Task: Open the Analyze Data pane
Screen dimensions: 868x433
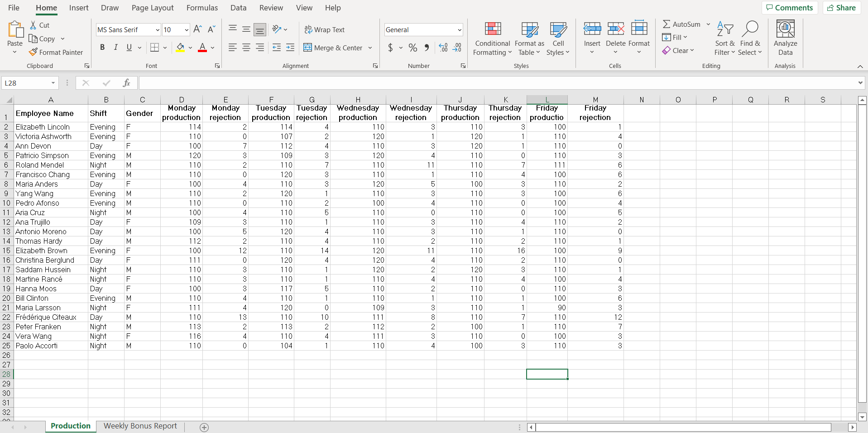Action: 785,38
